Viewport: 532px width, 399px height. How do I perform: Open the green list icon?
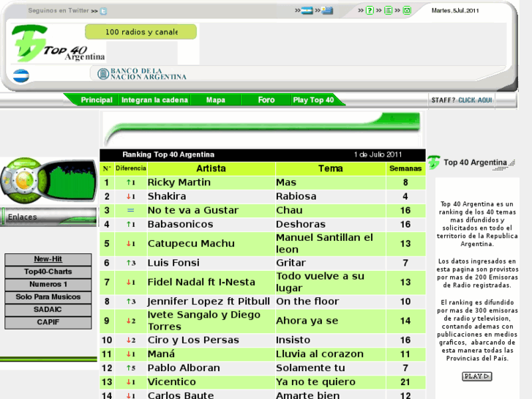[388, 10]
